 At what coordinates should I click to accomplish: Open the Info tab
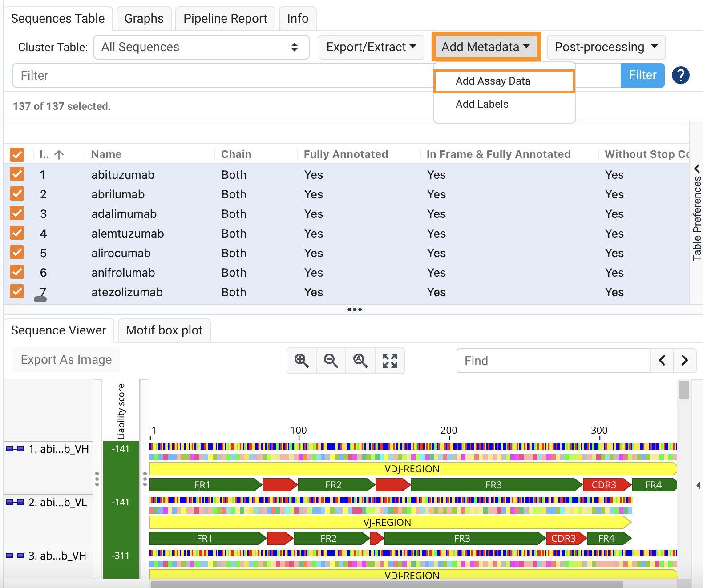(298, 19)
